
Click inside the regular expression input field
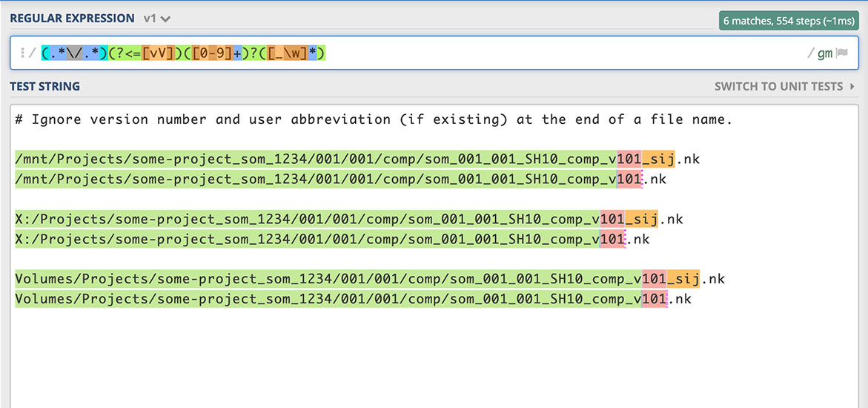[519, 53]
